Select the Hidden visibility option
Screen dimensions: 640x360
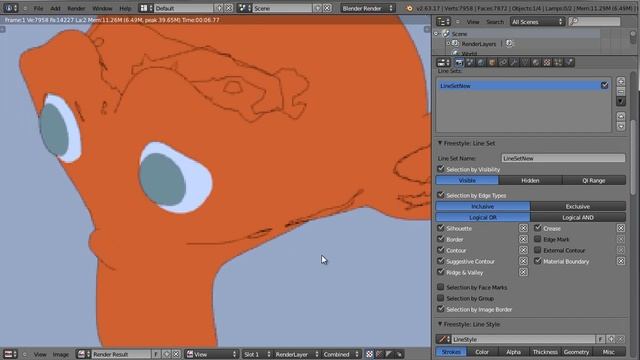(x=530, y=180)
